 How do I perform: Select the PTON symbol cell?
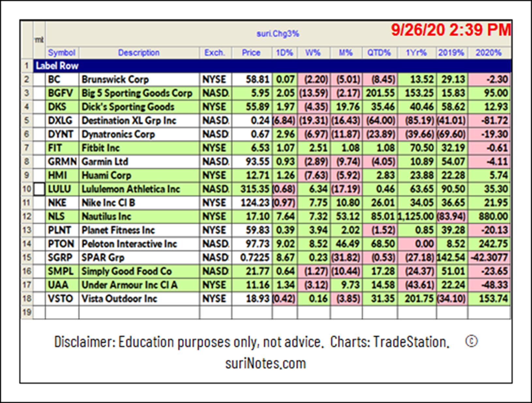[61, 244]
